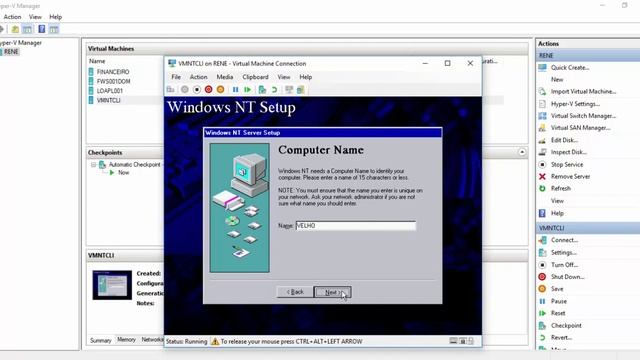This screenshot has width=640, height=360.
Task: Select the FWS001DOM virtual machine
Action: coord(113,81)
